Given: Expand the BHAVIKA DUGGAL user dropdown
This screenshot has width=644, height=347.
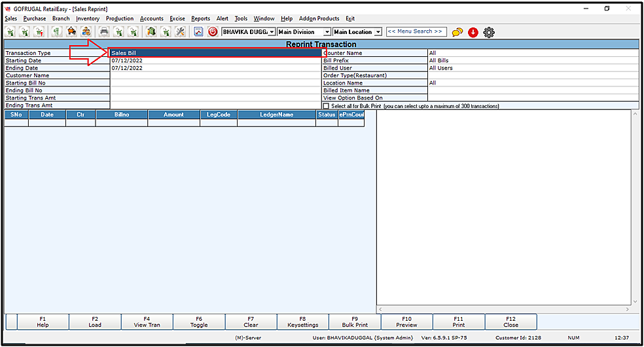Looking at the screenshot, I should click(272, 31).
